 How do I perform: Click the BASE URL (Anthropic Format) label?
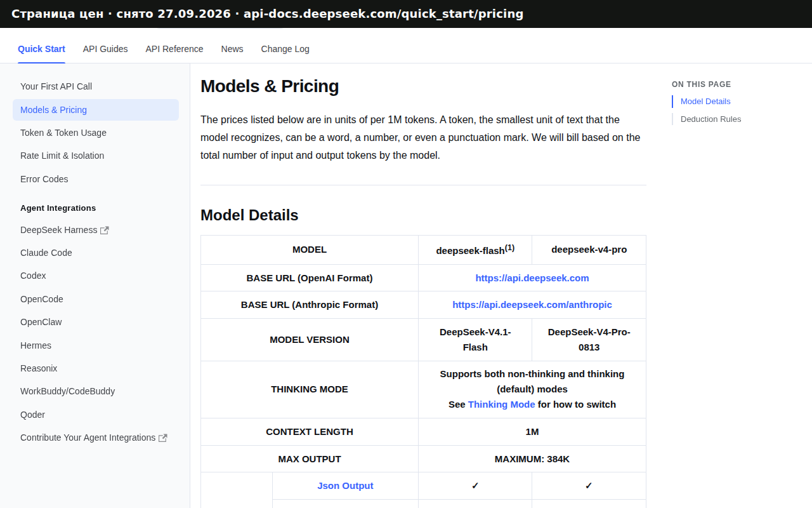tap(310, 305)
